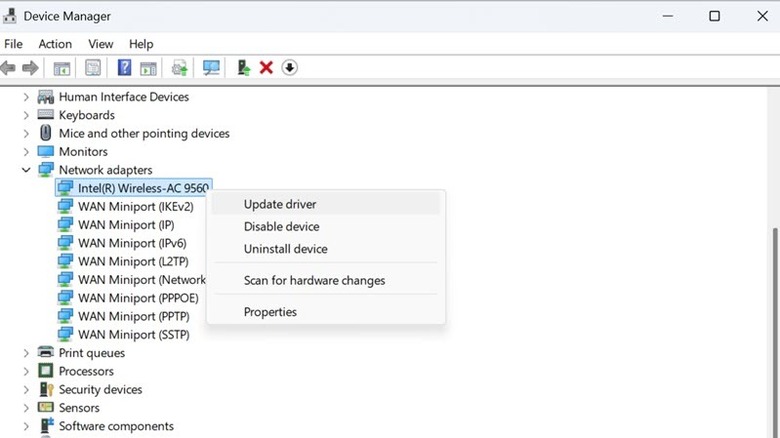
Task: Click the disable device down-arrow icon
Action: pos(290,68)
